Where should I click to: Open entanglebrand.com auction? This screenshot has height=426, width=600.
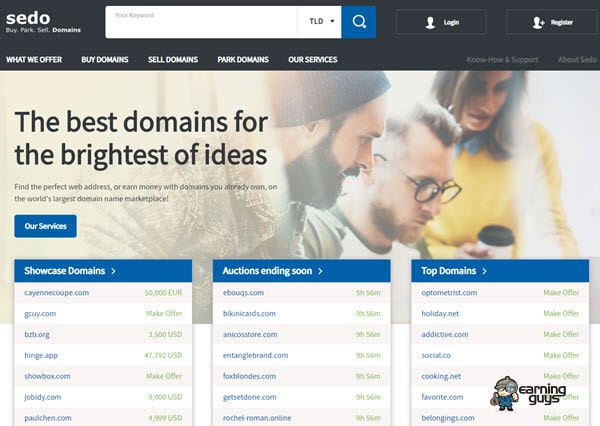256,356
